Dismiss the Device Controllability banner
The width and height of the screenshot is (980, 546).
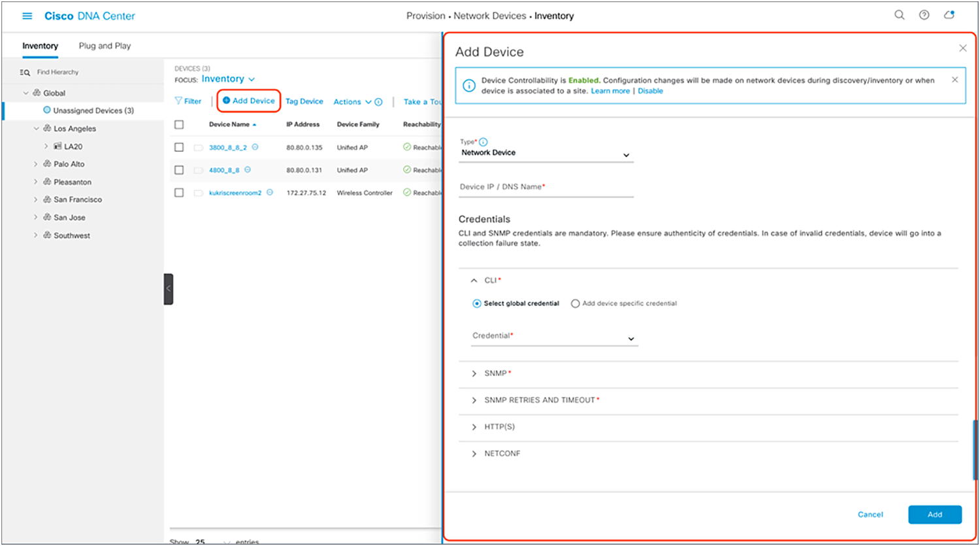click(955, 80)
